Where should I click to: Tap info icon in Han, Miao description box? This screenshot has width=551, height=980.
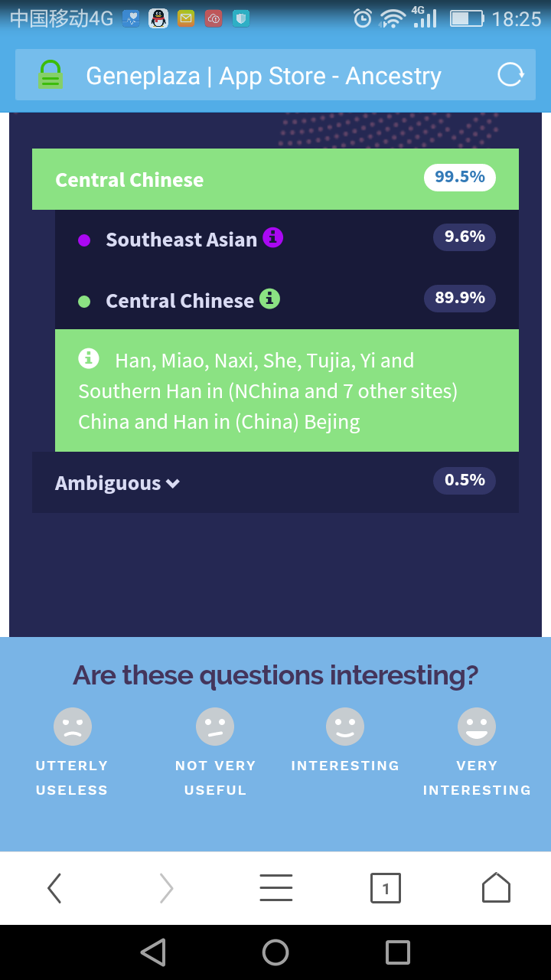click(x=89, y=358)
